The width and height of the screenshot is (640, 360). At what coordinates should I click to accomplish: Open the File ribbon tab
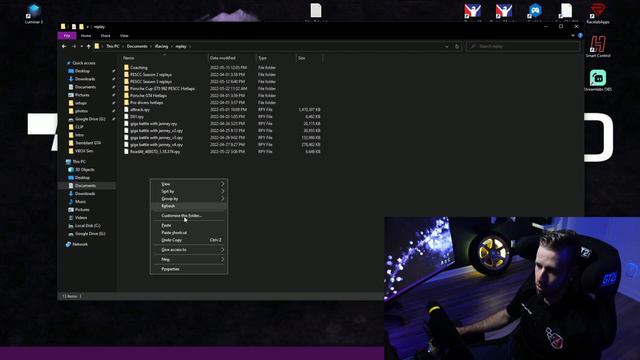pos(67,36)
